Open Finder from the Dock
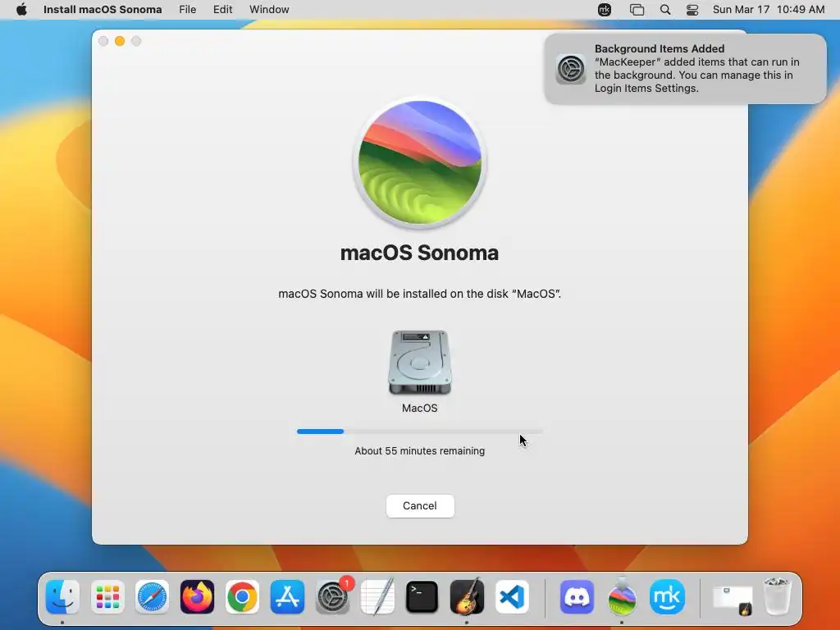840x630 pixels. (62, 597)
